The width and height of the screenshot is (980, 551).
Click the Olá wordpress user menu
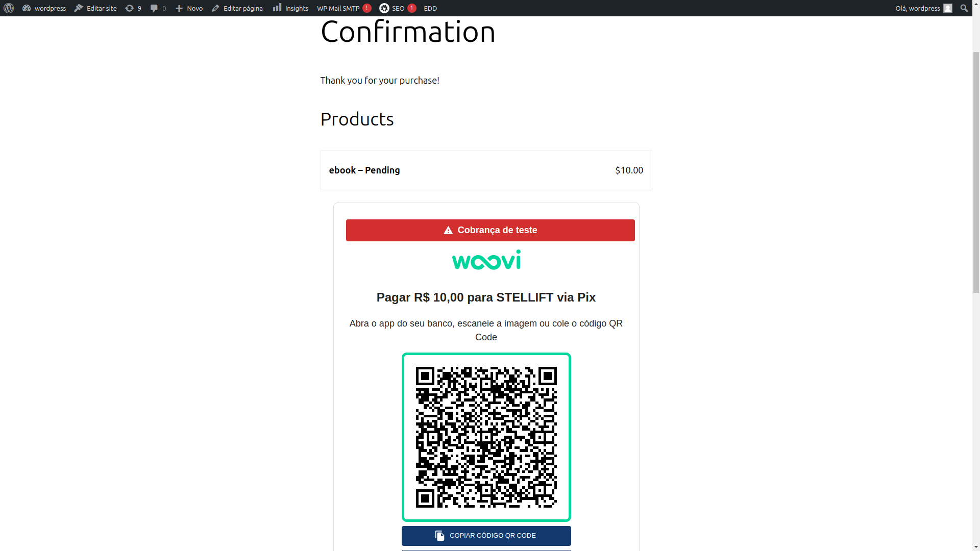pos(922,8)
